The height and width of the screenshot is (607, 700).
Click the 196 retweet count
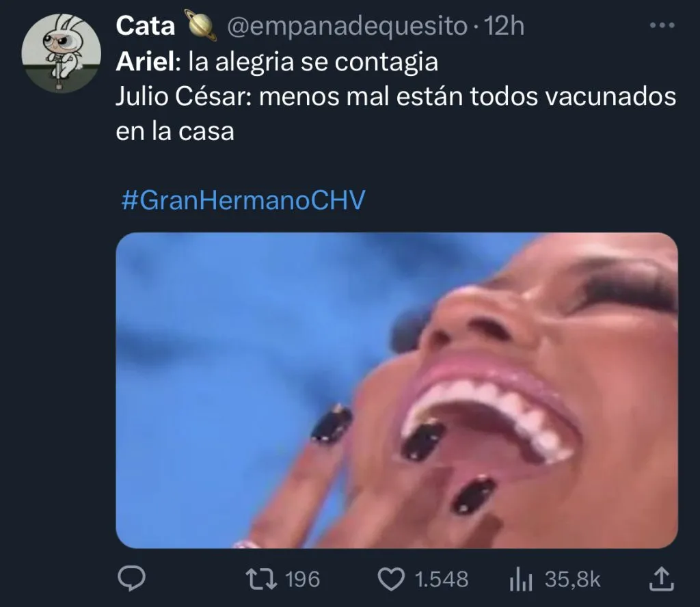coord(302,580)
